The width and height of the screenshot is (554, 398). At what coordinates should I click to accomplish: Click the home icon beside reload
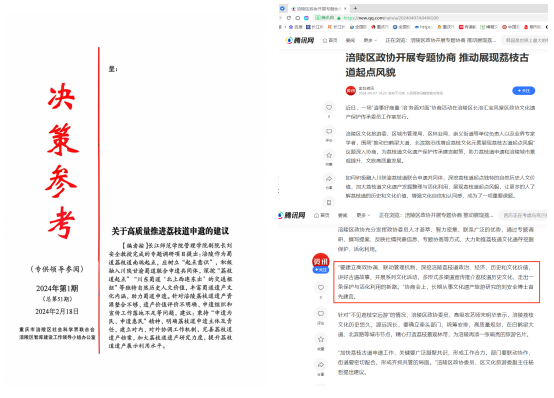[297, 18]
